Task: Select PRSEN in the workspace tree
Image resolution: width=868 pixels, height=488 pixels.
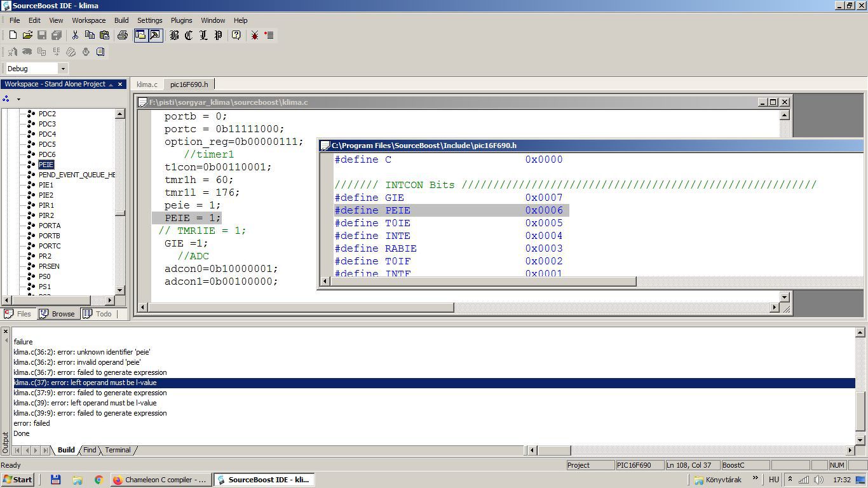Action: (x=49, y=266)
